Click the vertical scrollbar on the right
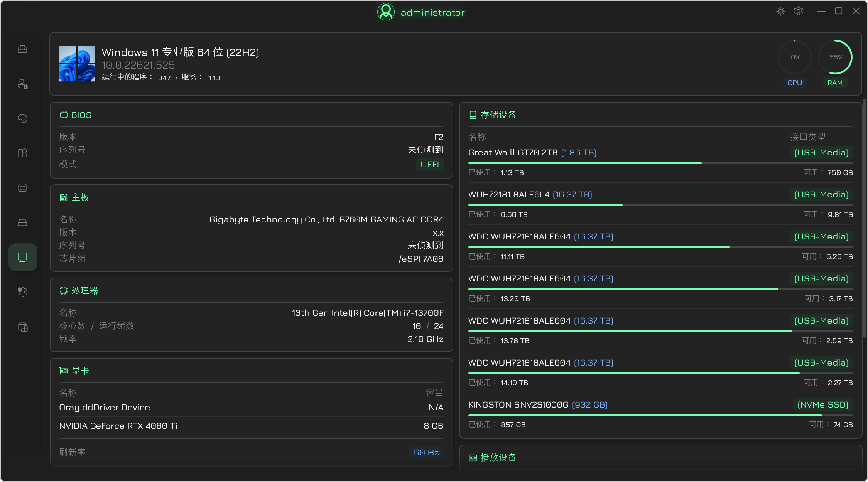868x482 pixels. pyautogui.click(x=865, y=218)
